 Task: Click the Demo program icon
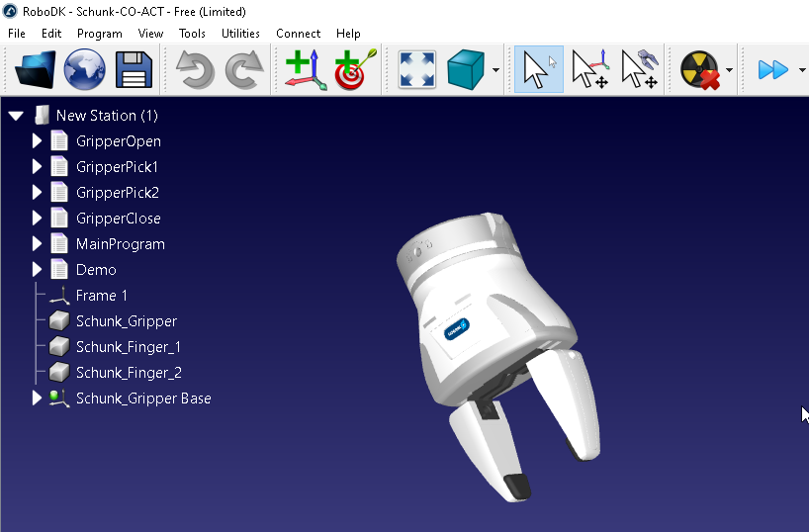(x=59, y=269)
